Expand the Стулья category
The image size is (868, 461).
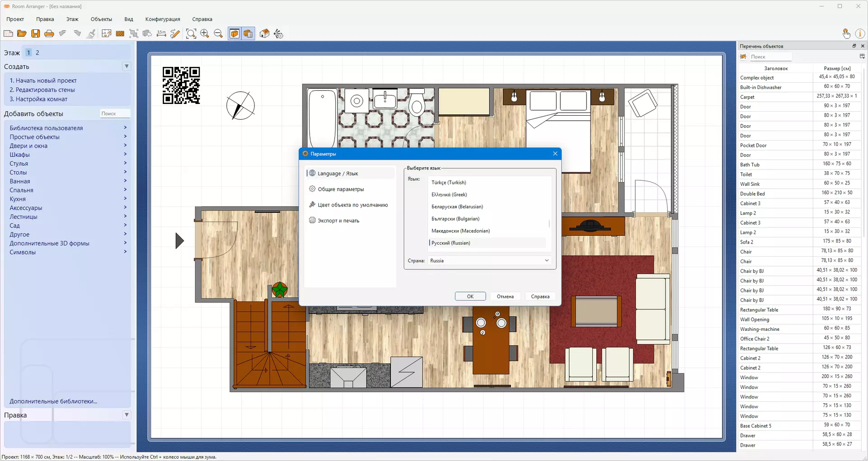(68, 164)
